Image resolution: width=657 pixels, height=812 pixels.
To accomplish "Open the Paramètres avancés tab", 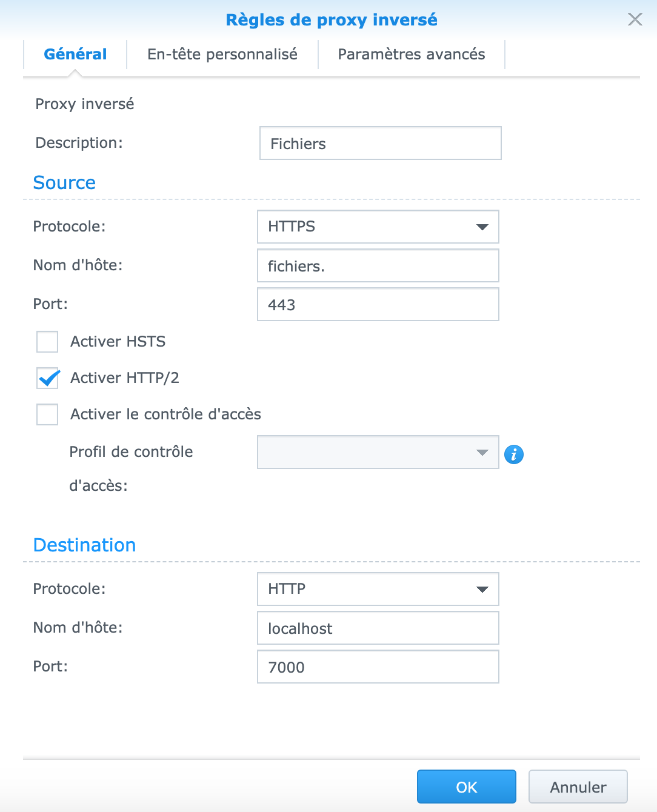I will (412, 55).
